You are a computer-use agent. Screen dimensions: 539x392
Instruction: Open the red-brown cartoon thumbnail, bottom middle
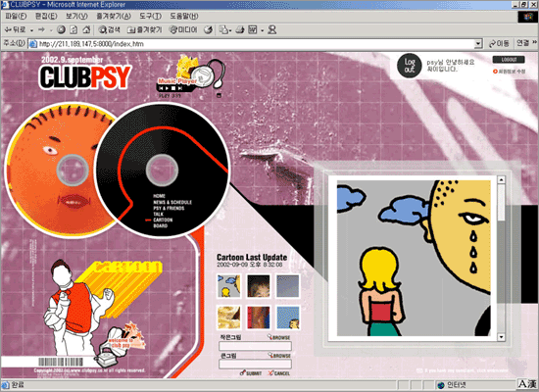(259, 318)
